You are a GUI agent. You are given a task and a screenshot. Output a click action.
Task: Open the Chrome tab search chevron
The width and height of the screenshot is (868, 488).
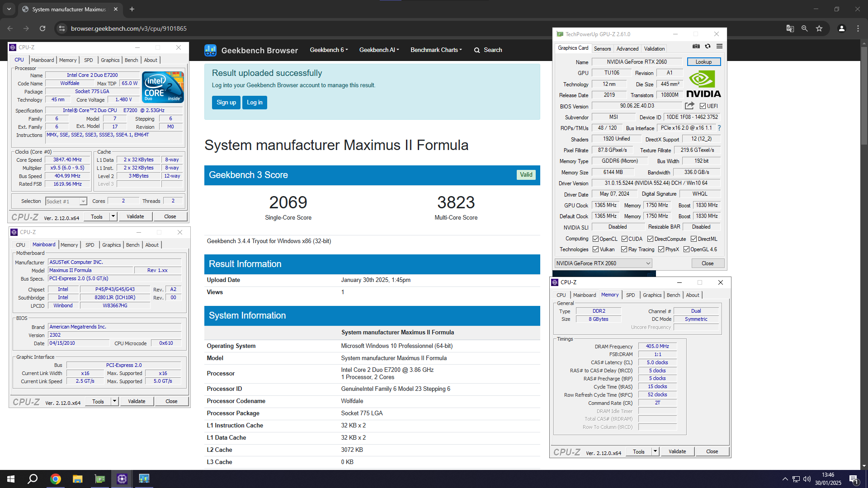point(9,9)
